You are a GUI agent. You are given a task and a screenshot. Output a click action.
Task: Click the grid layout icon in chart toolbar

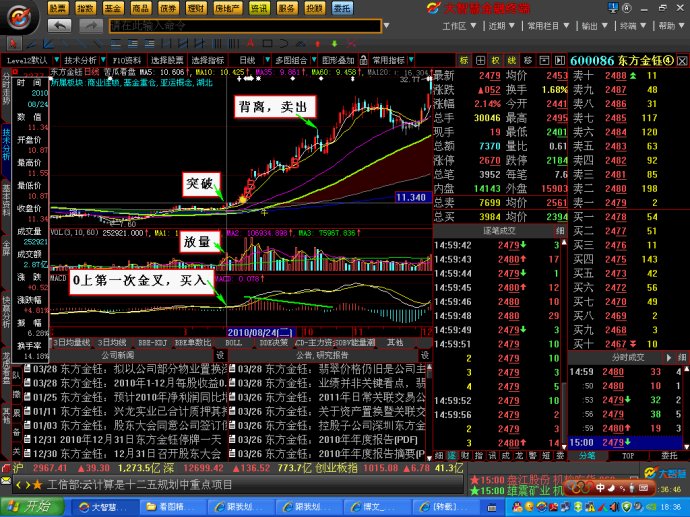[480, 60]
